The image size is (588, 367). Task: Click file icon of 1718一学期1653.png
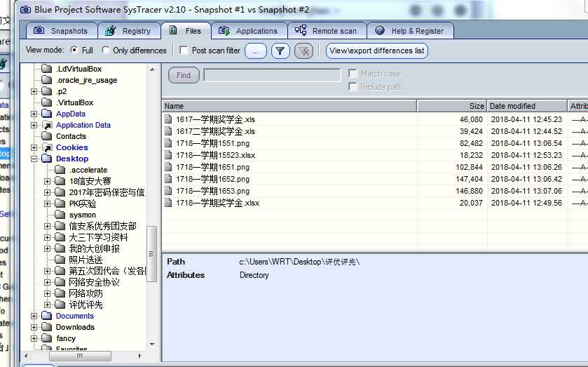(x=168, y=191)
